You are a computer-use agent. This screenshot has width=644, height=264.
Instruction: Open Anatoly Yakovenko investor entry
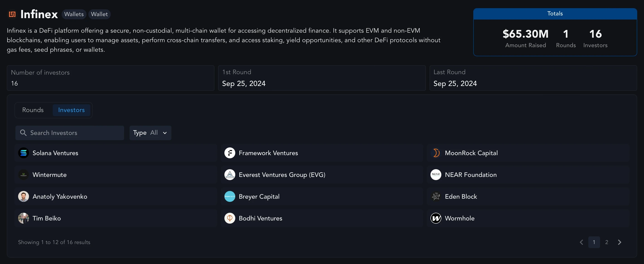coord(60,196)
